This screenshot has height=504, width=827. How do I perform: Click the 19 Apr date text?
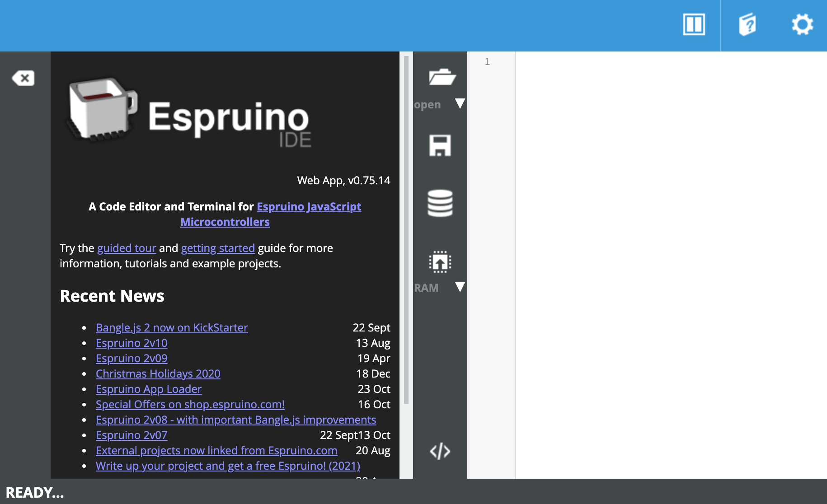(x=374, y=359)
